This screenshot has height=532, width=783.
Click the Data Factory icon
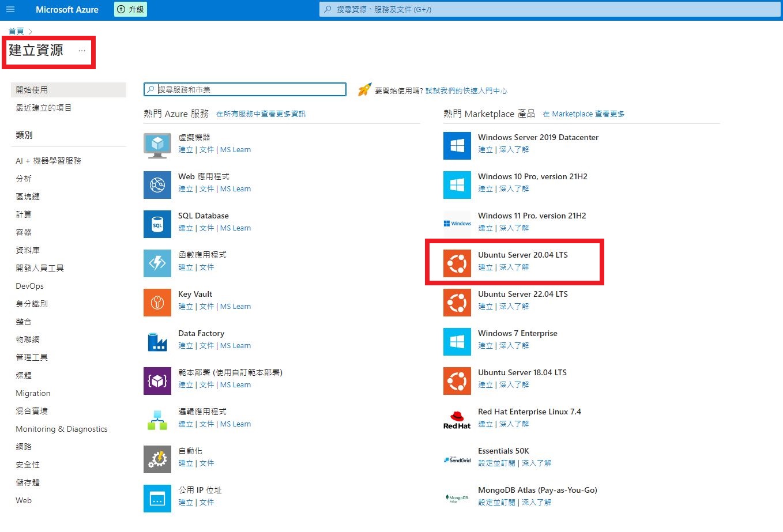157,341
